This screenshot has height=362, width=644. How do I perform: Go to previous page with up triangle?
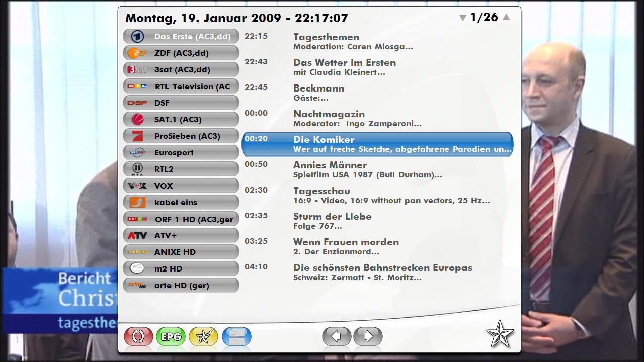[x=506, y=17]
